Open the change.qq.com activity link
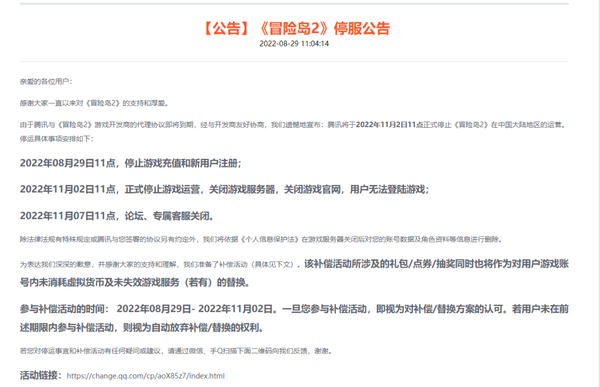The height and width of the screenshot is (387, 600). (146, 376)
